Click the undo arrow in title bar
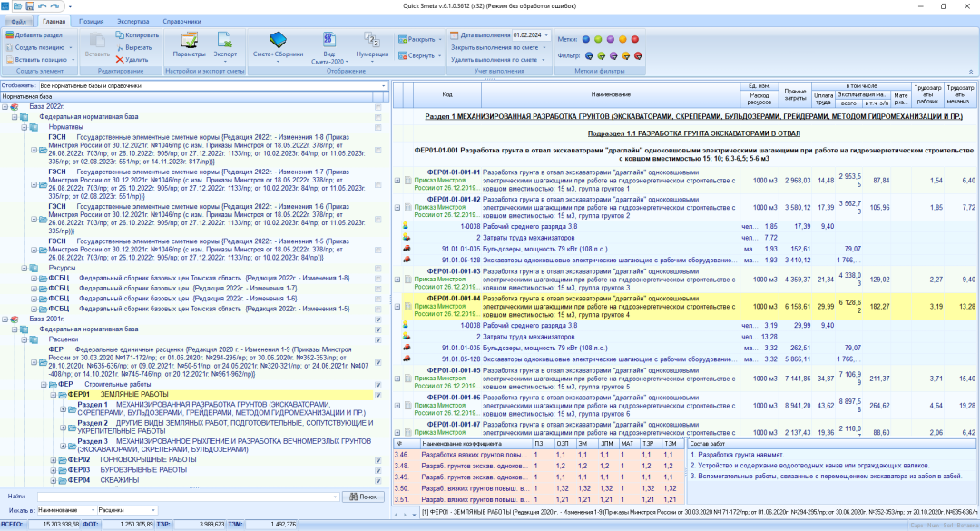This screenshot has width=980, height=531. pyautogui.click(x=43, y=6)
